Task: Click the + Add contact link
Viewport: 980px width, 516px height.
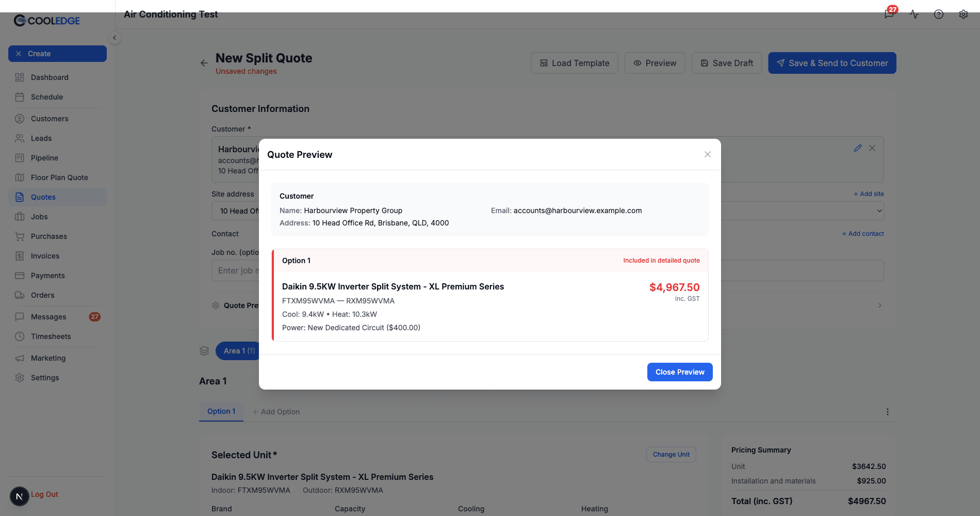Action: point(863,234)
